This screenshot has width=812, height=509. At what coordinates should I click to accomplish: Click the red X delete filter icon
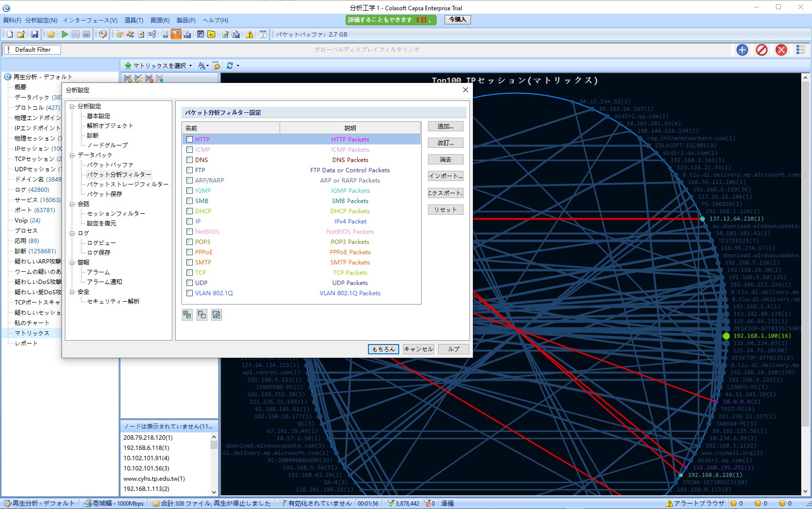click(781, 50)
